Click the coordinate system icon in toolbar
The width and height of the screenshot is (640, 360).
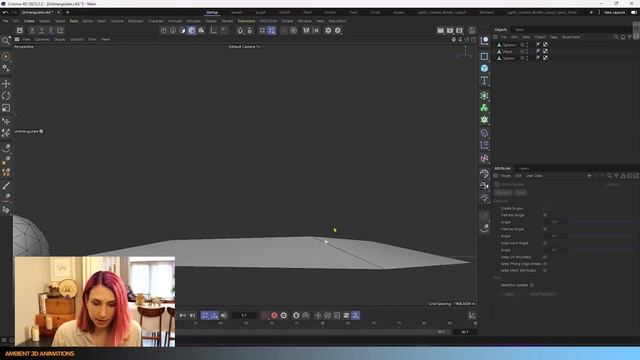click(x=60, y=31)
